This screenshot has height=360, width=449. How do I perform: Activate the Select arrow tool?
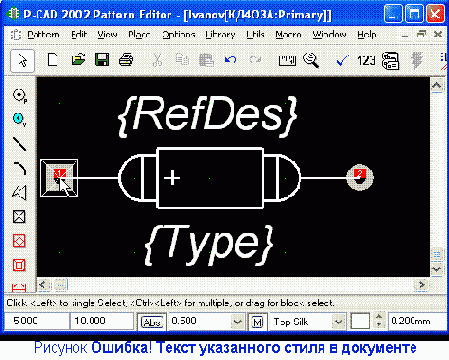[23, 61]
